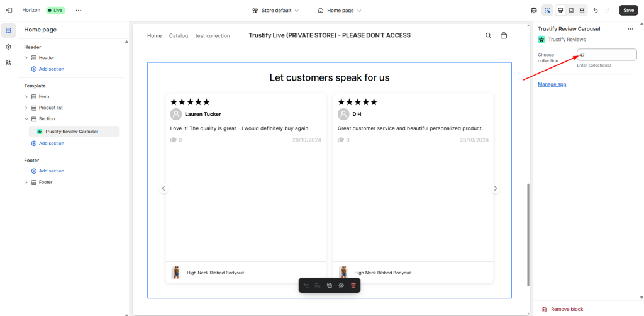
Task: Click the Let customers speak for us heading
Action: click(x=330, y=77)
